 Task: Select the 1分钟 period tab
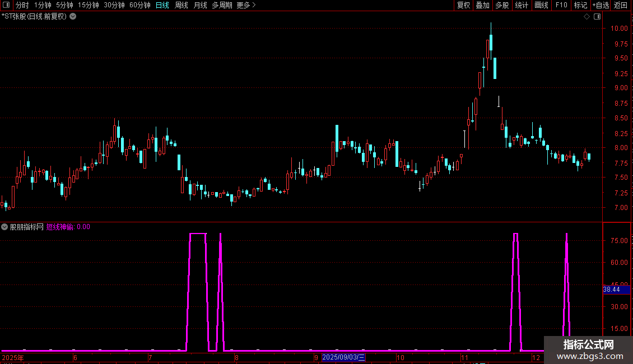point(43,5)
